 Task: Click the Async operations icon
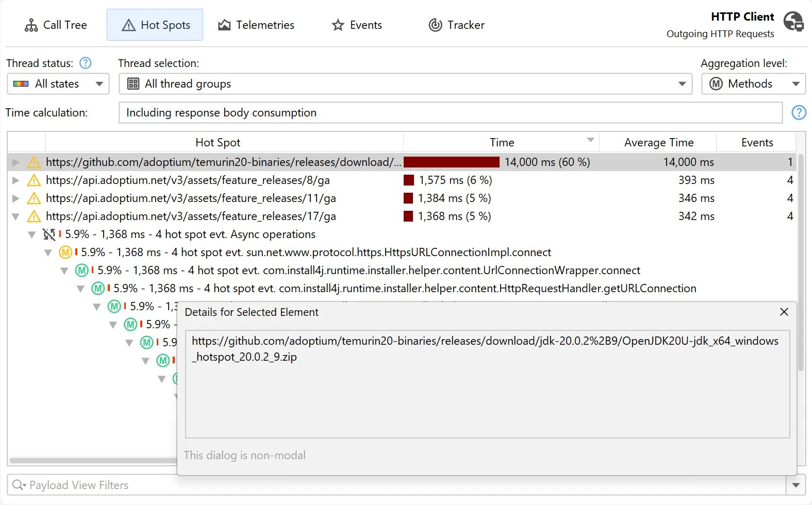(49, 234)
